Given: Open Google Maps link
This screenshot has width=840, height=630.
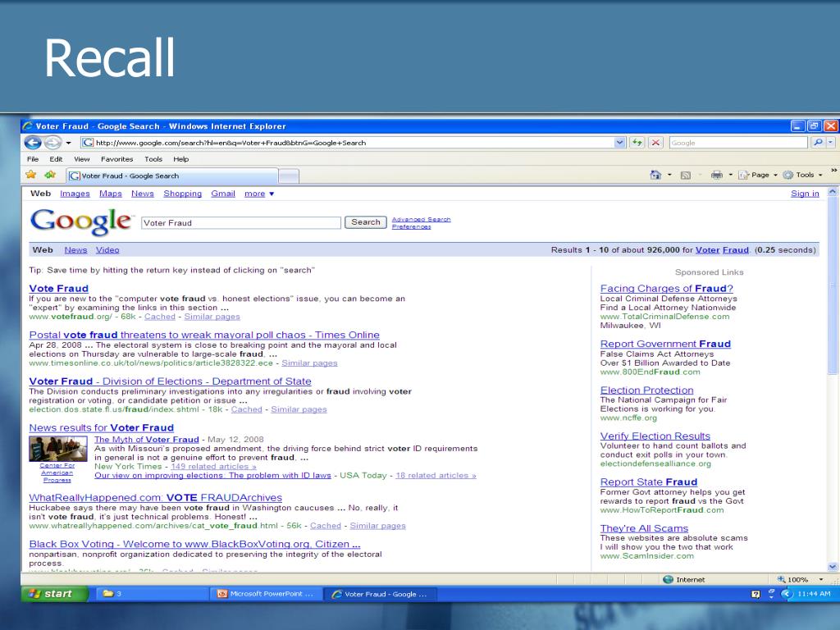Looking at the screenshot, I should point(111,194).
